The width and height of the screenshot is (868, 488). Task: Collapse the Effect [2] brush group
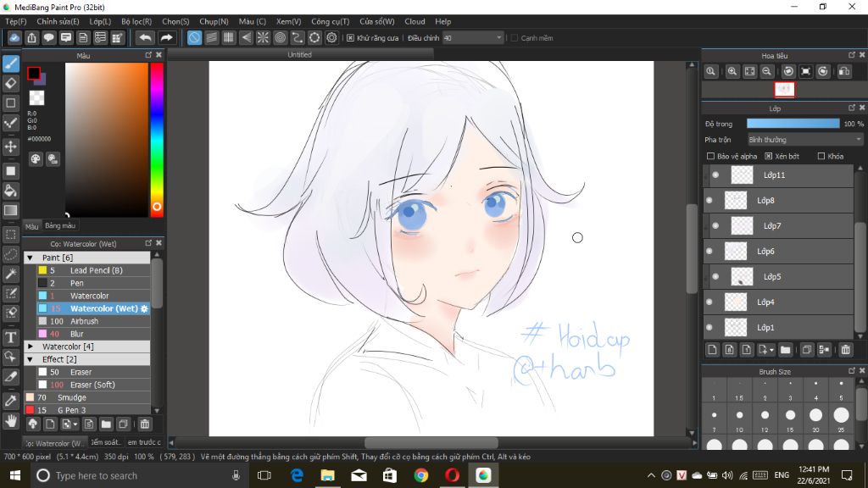(x=31, y=359)
